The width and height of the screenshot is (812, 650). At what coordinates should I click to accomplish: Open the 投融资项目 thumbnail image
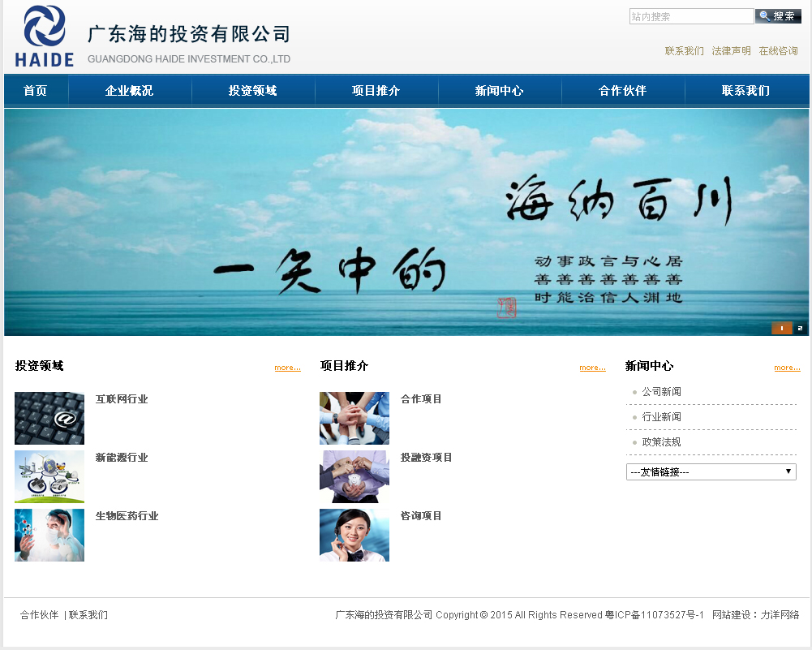coord(354,477)
